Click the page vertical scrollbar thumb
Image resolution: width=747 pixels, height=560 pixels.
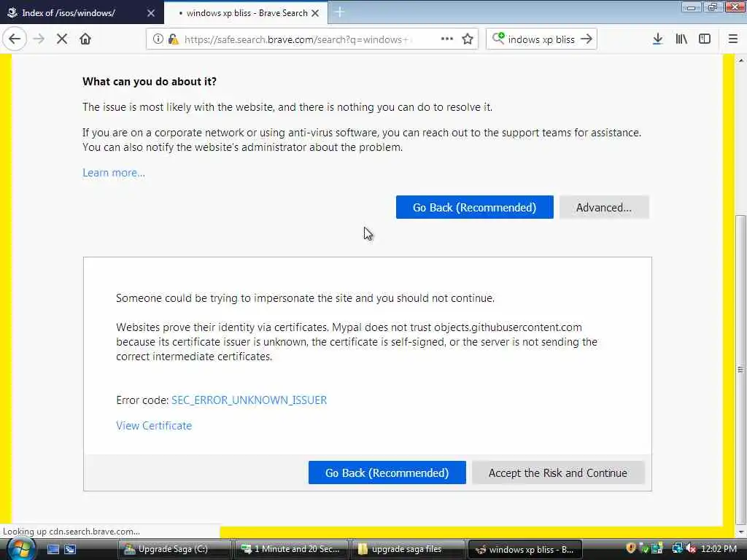740,369
